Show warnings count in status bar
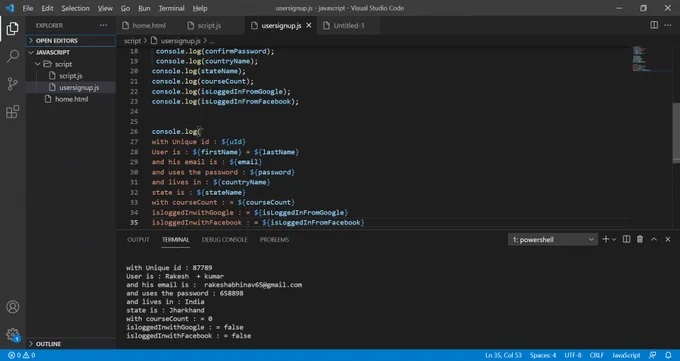The image size is (680, 361). coord(29,355)
